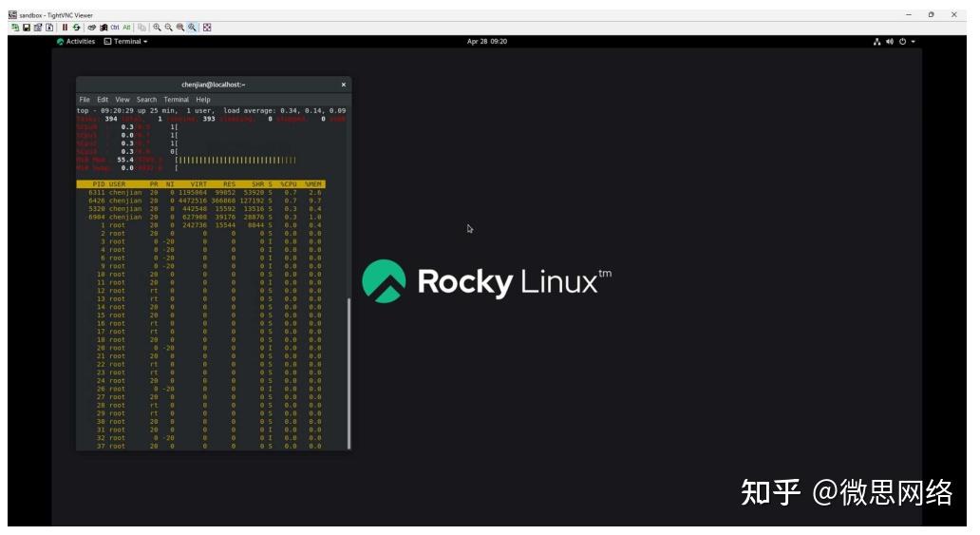Click the top row with PID 5320

point(200,209)
